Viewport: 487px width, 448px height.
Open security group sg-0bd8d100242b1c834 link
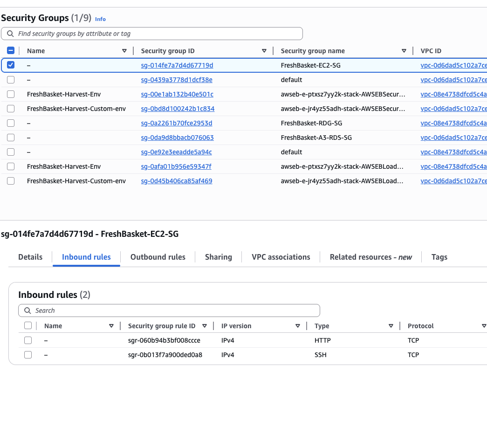(x=178, y=109)
